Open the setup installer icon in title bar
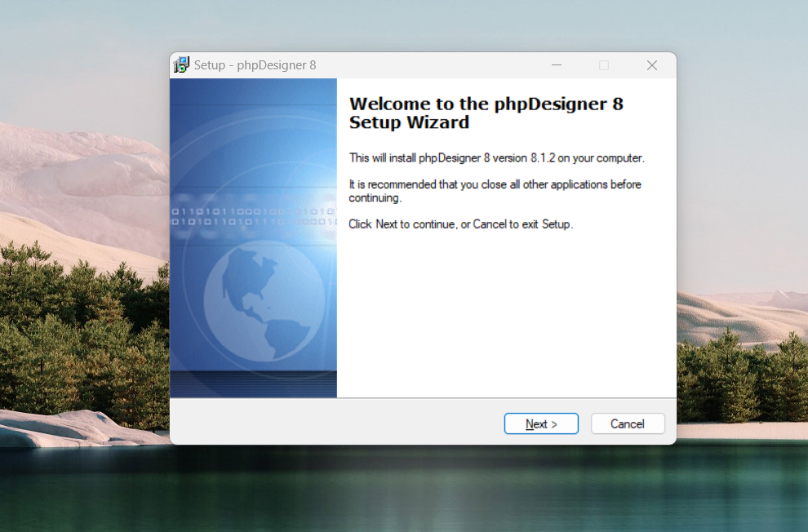Image resolution: width=808 pixels, height=532 pixels. [x=181, y=65]
